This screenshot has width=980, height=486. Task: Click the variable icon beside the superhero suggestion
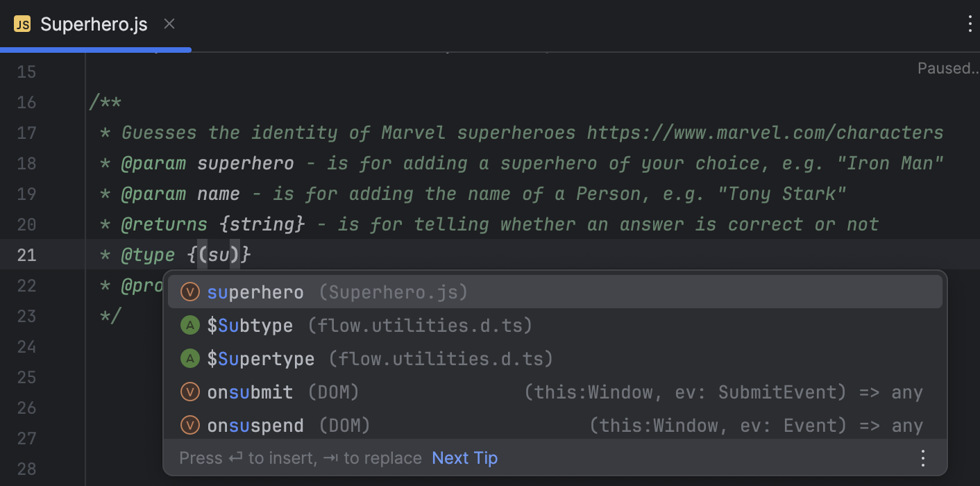point(189,292)
